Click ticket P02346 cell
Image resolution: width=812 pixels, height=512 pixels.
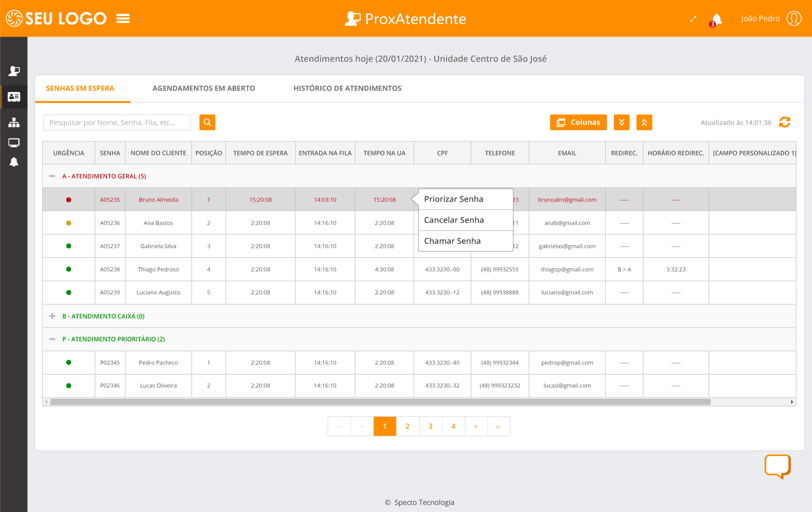[x=110, y=385]
